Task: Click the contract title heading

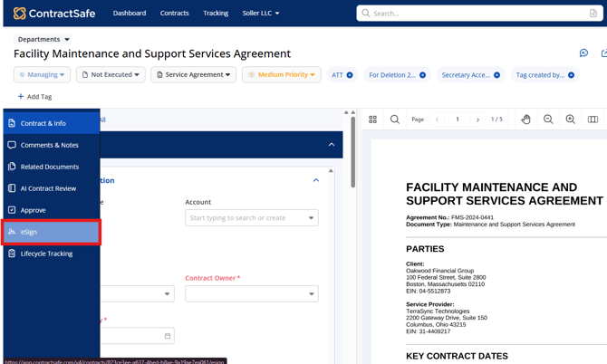Action: 152,53
